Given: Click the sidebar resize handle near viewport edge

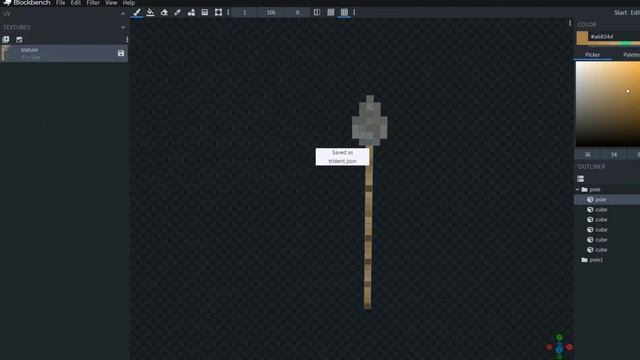Looking at the screenshot, I should pos(570,23).
